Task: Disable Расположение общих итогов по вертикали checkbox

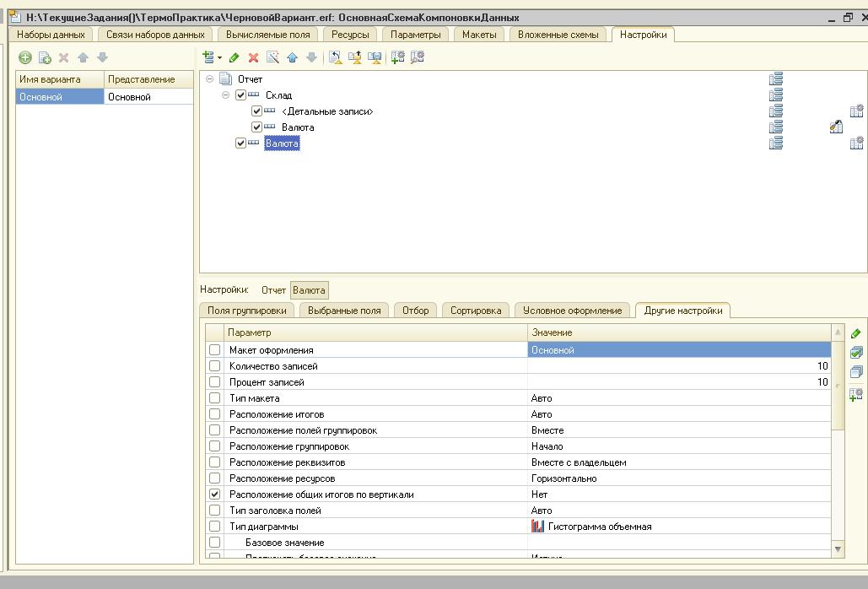Action: click(214, 494)
